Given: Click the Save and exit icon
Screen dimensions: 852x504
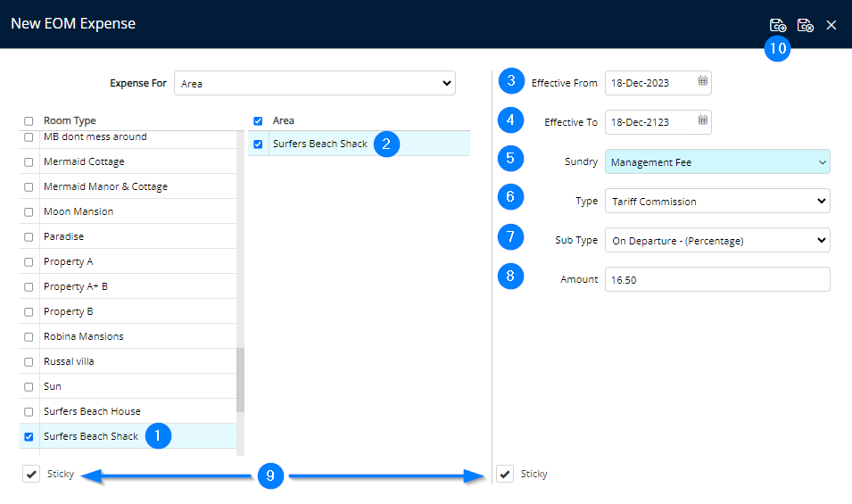Looking at the screenshot, I should [805, 25].
